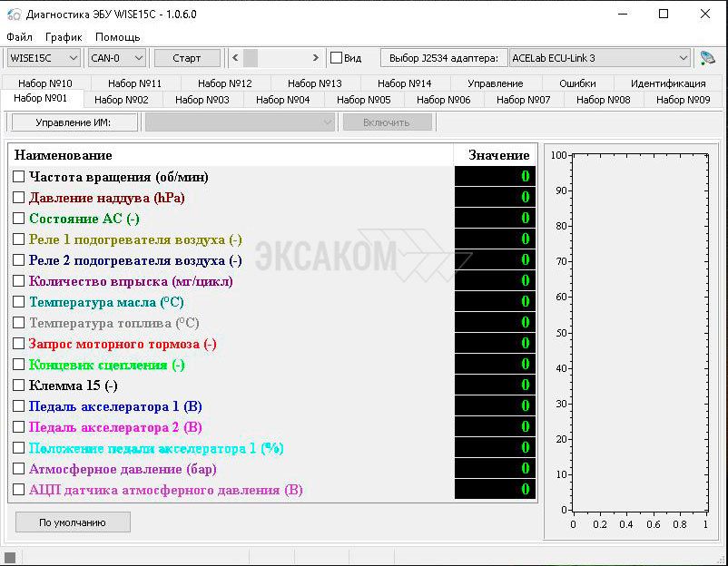Open the График menu

point(64,37)
